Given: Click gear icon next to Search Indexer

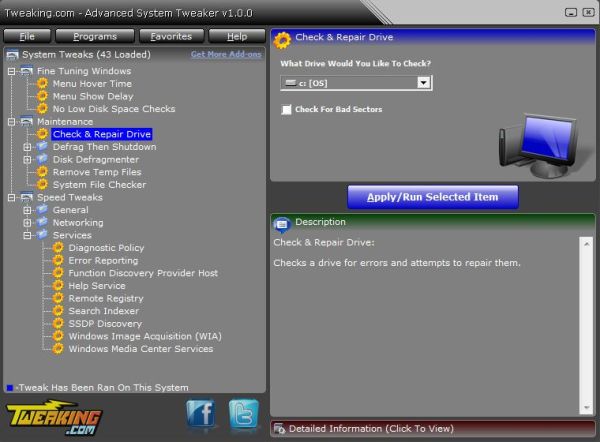Looking at the screenshot, I should (58, 311).
